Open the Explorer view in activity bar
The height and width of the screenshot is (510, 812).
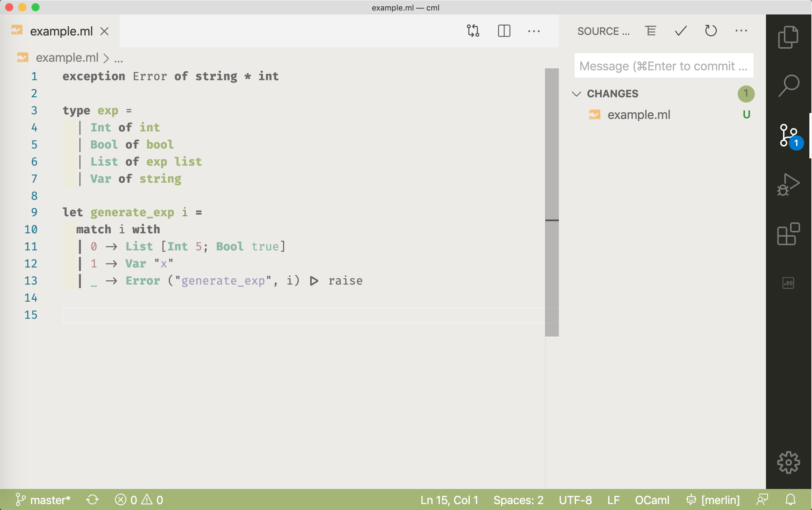pyautogui.click(x=788, y=37)
